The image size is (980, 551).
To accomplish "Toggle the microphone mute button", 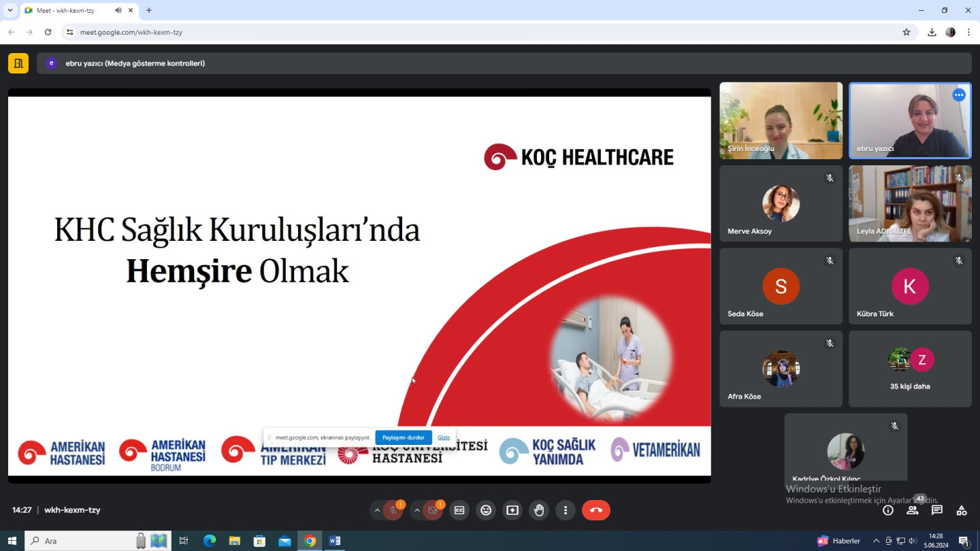I will click(x=393, y=510).
